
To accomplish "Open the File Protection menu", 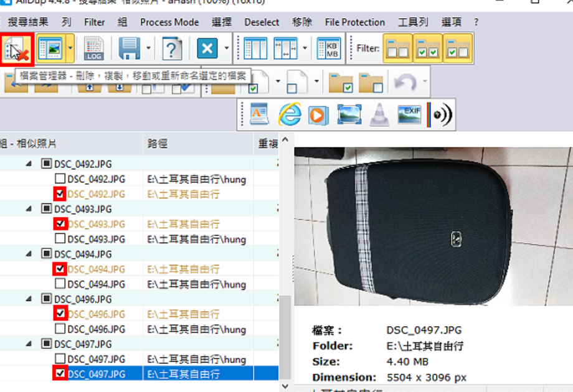I will pyautogui.click(x=355, y=22).
